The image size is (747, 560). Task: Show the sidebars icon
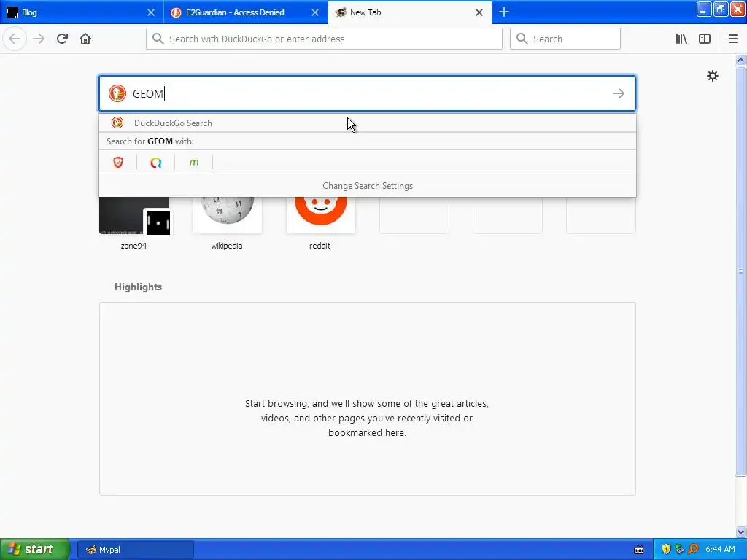[x=705, y=39]
